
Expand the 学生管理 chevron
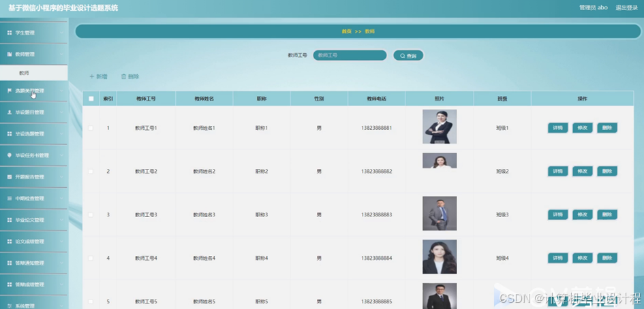[61, 33]
